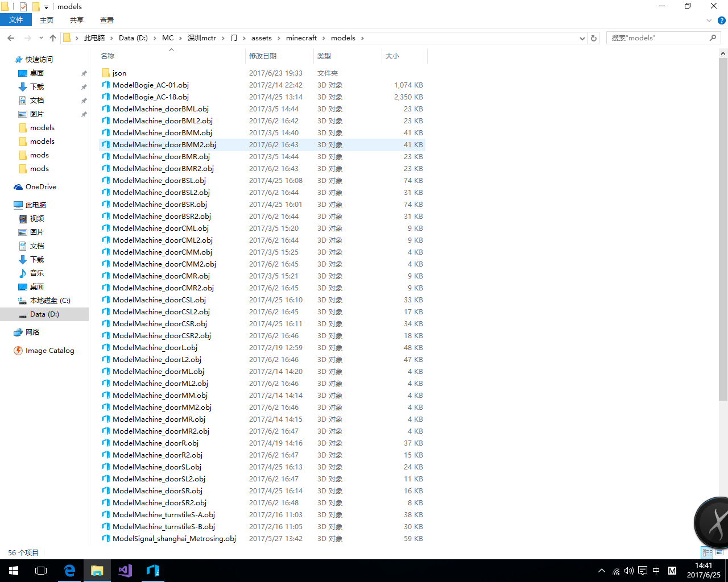
Task: Switch to the 主页 ribbon tab
Action: 47,20
